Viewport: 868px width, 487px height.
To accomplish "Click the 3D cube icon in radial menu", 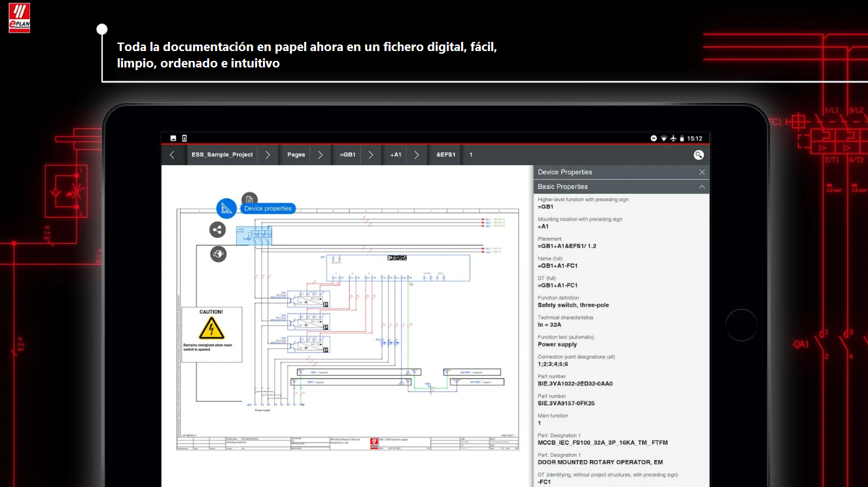I will 218,254.
